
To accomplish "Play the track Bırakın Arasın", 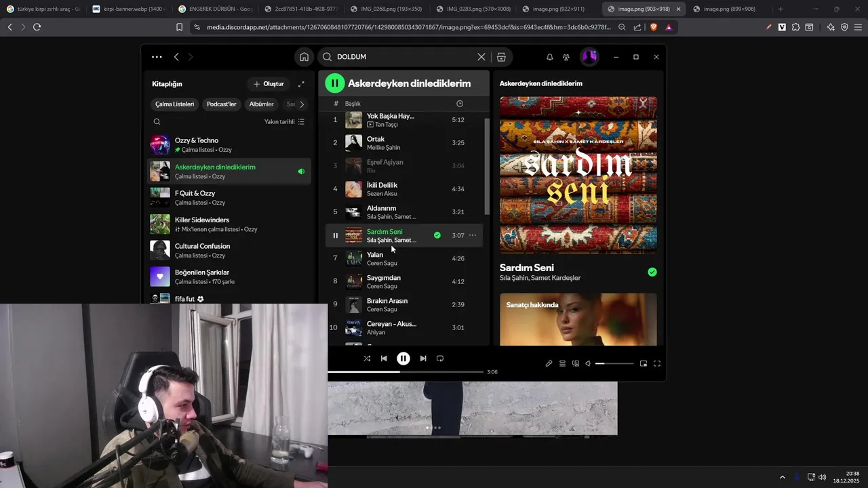I will tap(404, 304).
